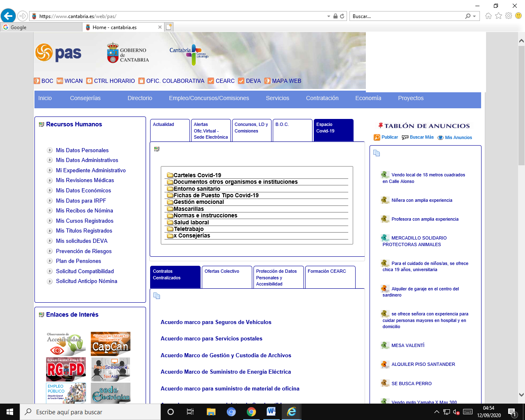
Task: Open Empleo/Concursos/Comisiones in navigation bar
Action: (x=209, y=98)
